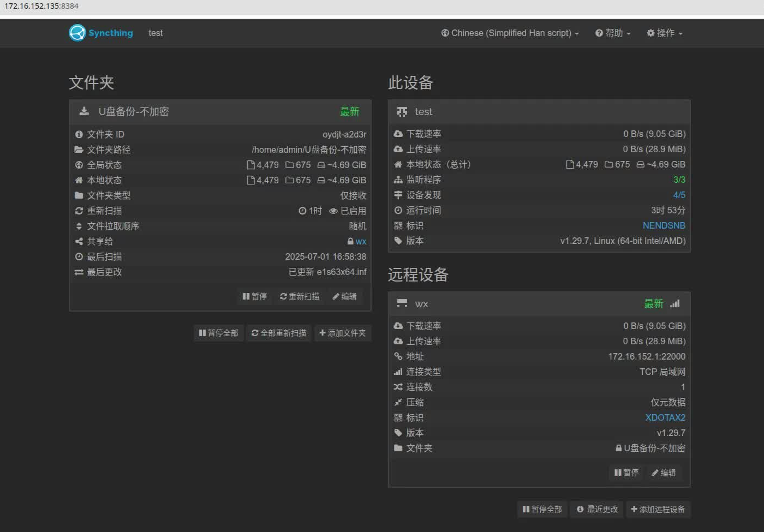Click the 4/5 discovery value
The height and width of the screenshot is (532, 764).
679,195
